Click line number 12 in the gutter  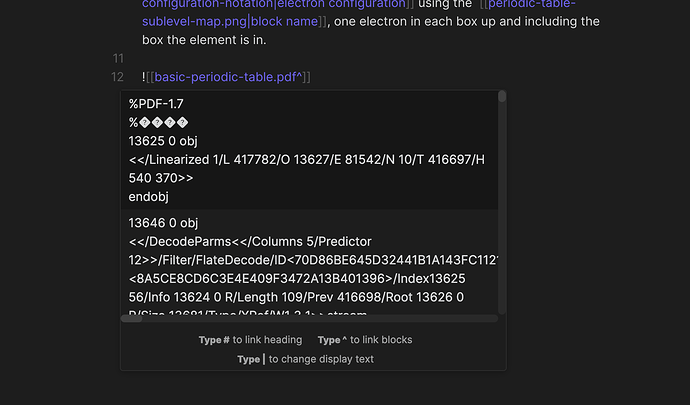pos(117,77)
